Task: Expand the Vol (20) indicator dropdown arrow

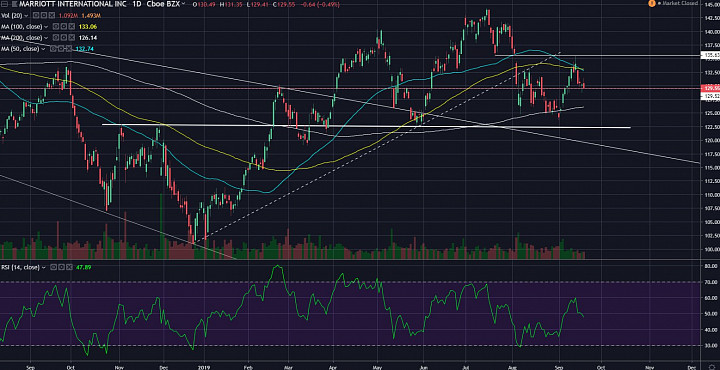Action: pyautogui.click(x=26, y=16)
